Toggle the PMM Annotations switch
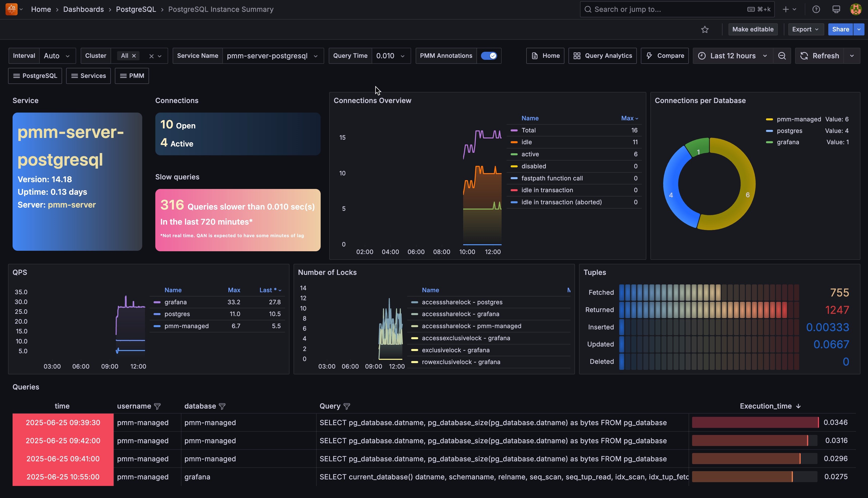This screenshot has width=868, height=498. point(489,56)
